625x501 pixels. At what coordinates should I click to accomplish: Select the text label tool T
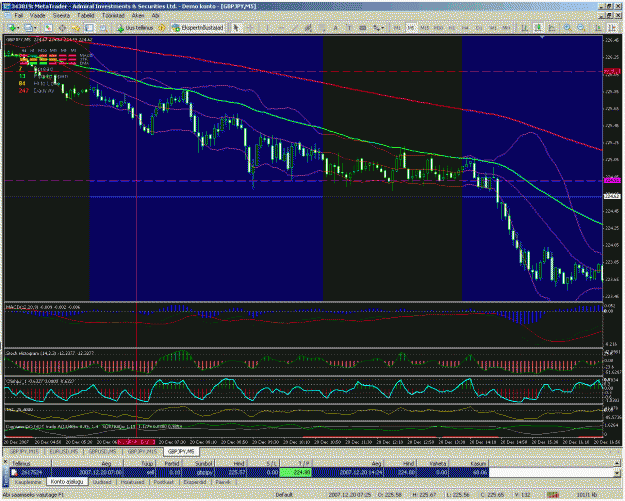pos(349,28)
